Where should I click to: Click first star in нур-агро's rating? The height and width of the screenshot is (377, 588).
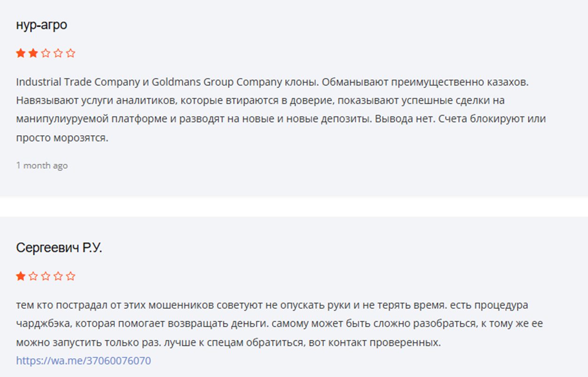pos(21,54)
